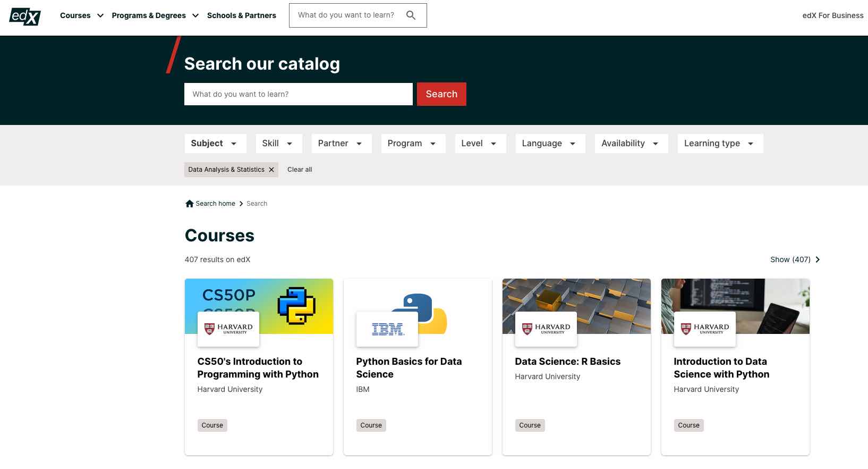Open the Learning type filter dropdown
868x469 pixels.
(x=719, y=144)
